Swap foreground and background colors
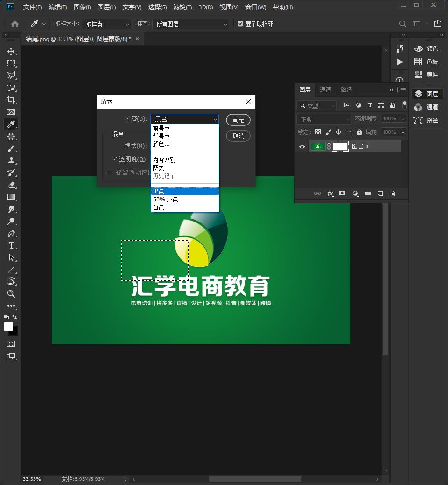Image resolution: width=448 pixels, height=485 pixels. [x=14, y=317]
